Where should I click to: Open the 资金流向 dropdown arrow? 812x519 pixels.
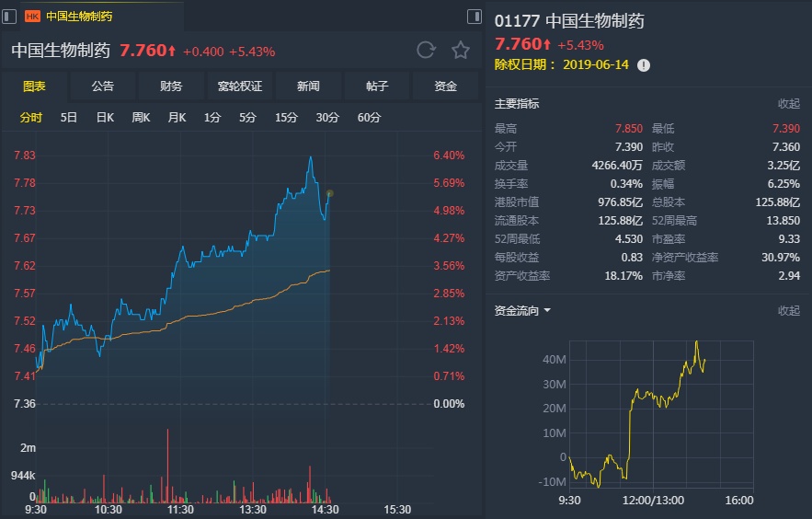coord(547,311)
